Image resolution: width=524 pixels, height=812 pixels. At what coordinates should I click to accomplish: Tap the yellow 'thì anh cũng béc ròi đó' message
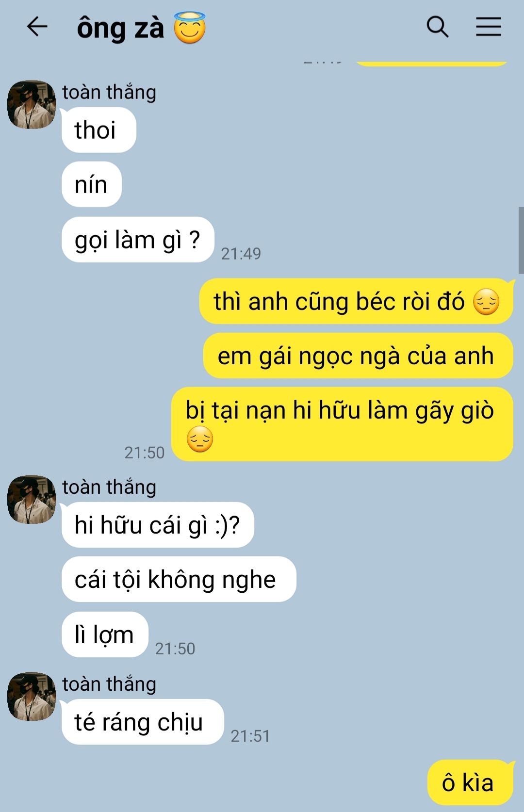point(357,301)
